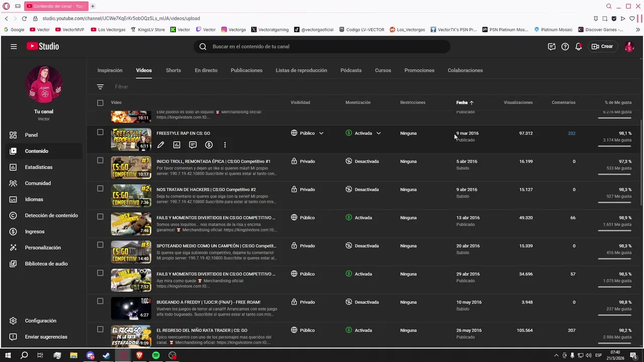The width and height of the screenshot is (644, 362).
Task: Open Personalización section
Action: (x=43, y=247)
